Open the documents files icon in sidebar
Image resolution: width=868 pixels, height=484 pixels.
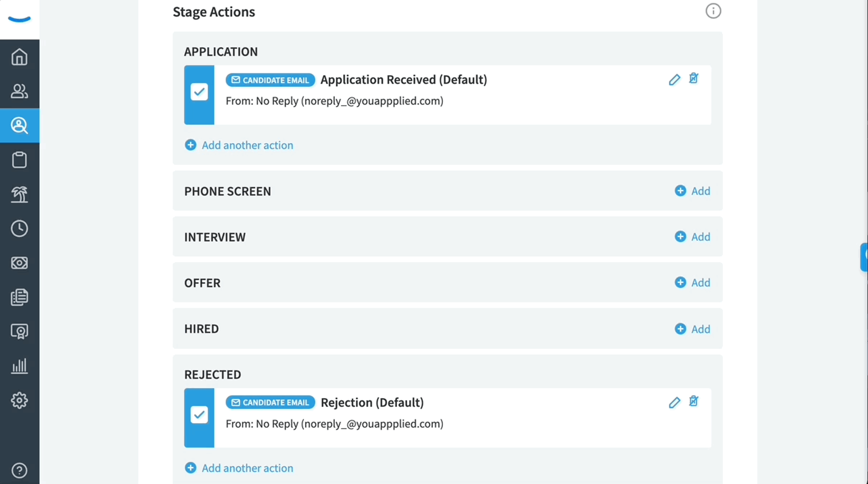point(19,297)
